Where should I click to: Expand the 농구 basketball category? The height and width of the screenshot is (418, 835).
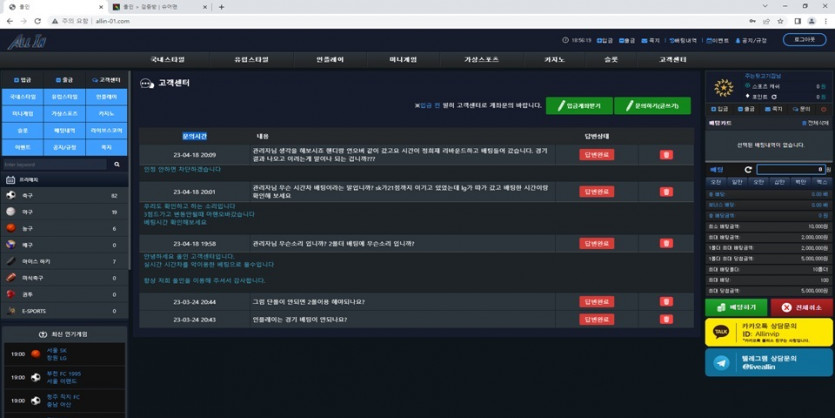[60, 229]
